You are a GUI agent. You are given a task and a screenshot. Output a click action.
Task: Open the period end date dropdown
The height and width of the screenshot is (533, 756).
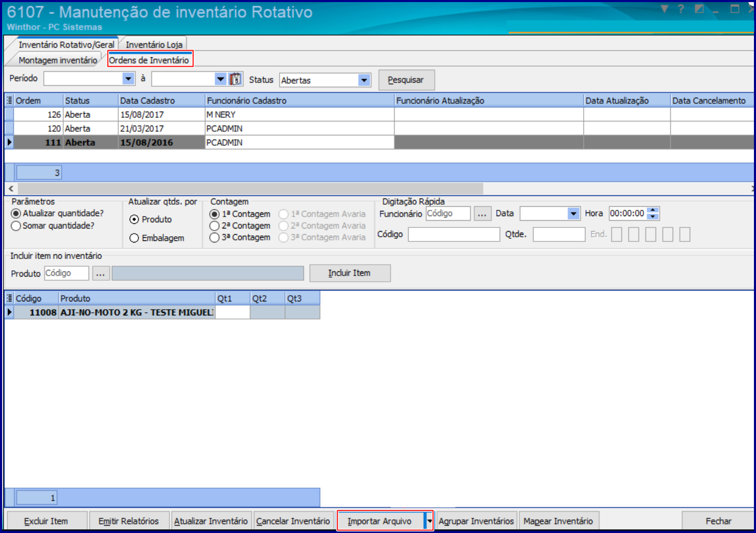[220, 79]
